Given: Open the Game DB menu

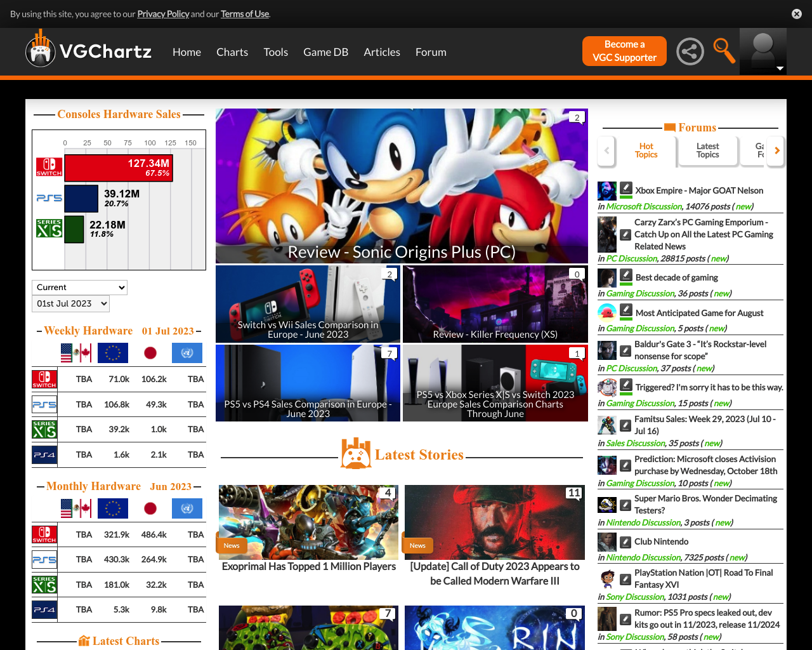Looking at the screenshot, I should (x=325, y=52).
